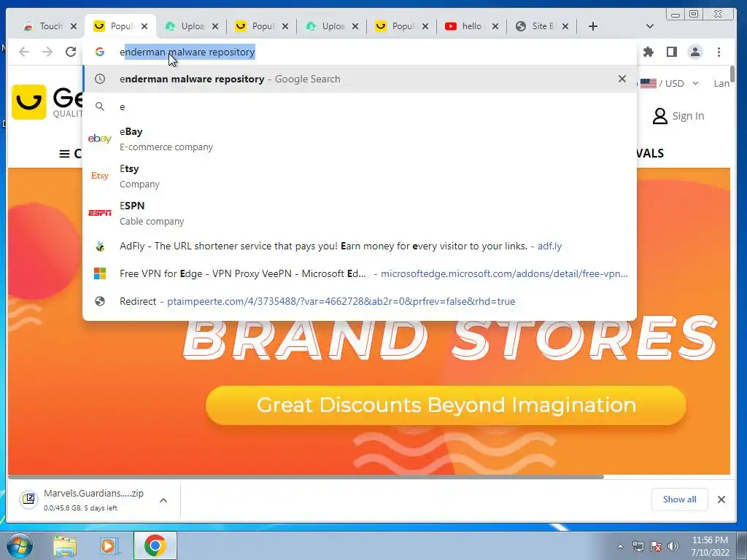
Task: Open the Redirect ptaimpeerte.com suggestion
Action: click(360, 301)
